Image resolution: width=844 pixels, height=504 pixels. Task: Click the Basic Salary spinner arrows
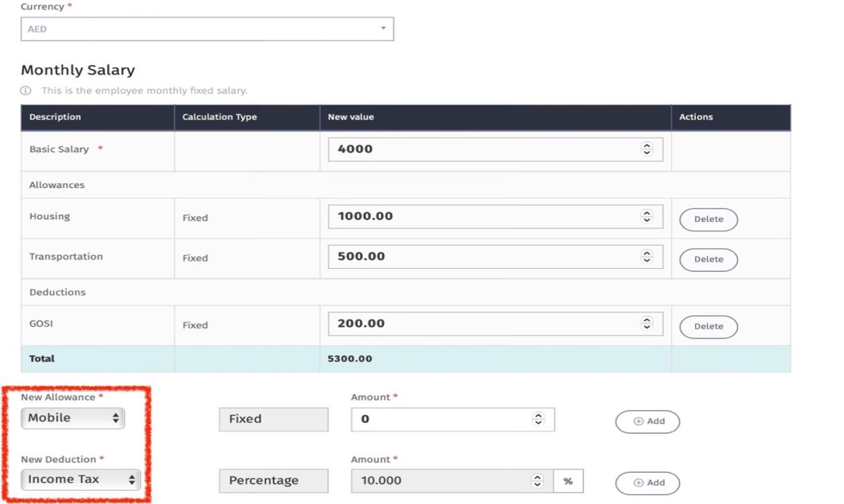[x=647, y=149]
